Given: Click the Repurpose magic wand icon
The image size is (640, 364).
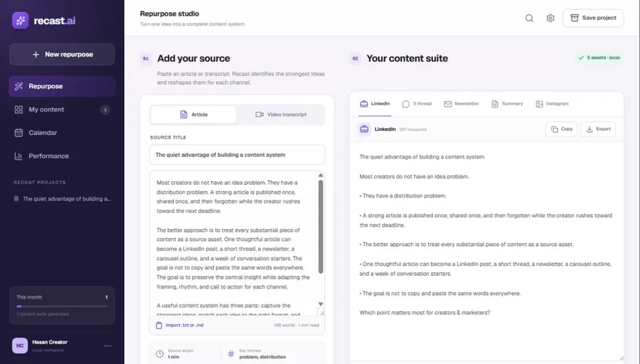Looking at the screenshot, I should point(18,86).
